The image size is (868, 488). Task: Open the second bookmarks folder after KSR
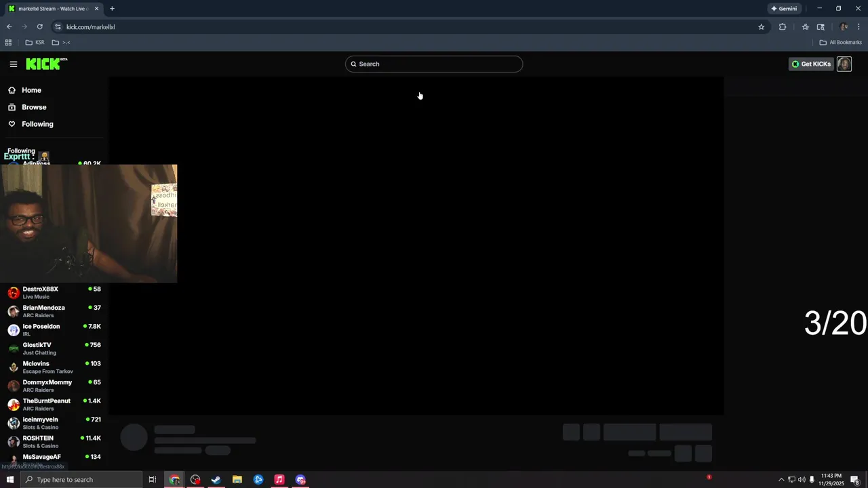coord(61,42)
